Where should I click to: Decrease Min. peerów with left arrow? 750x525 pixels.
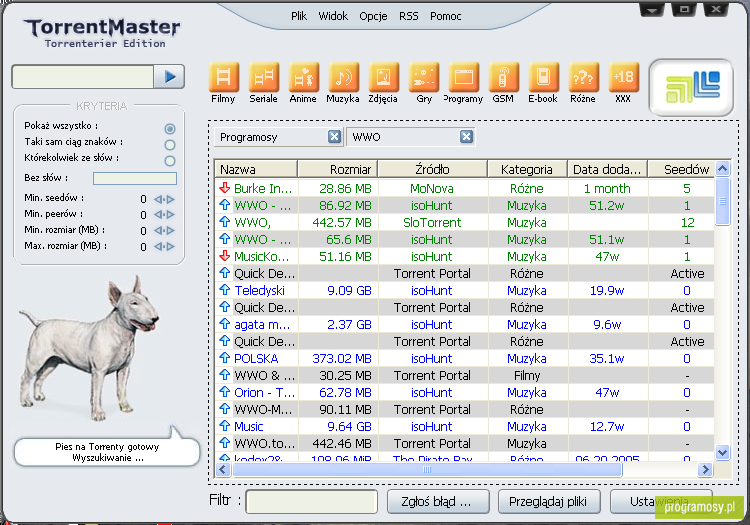tap(158, 215)
